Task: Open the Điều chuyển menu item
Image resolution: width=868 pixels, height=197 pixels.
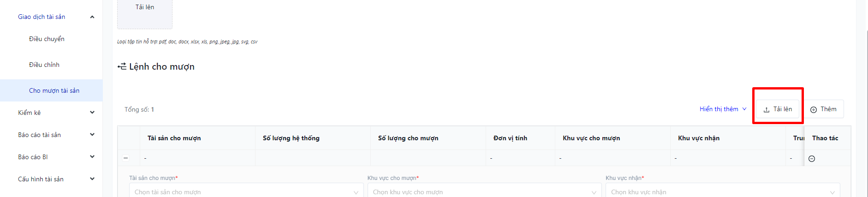Action: (47, 39)
